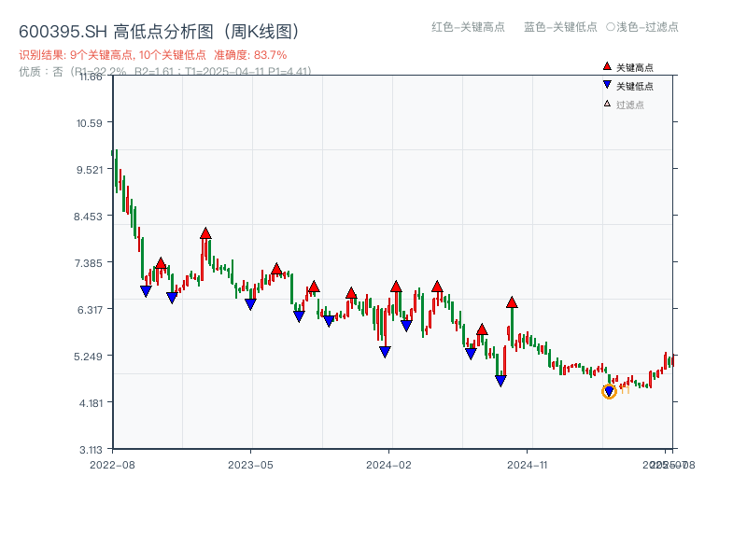
Task: Click the 2024-02 x-axis label
Action: pyautogui.click(x=388, y=465)
